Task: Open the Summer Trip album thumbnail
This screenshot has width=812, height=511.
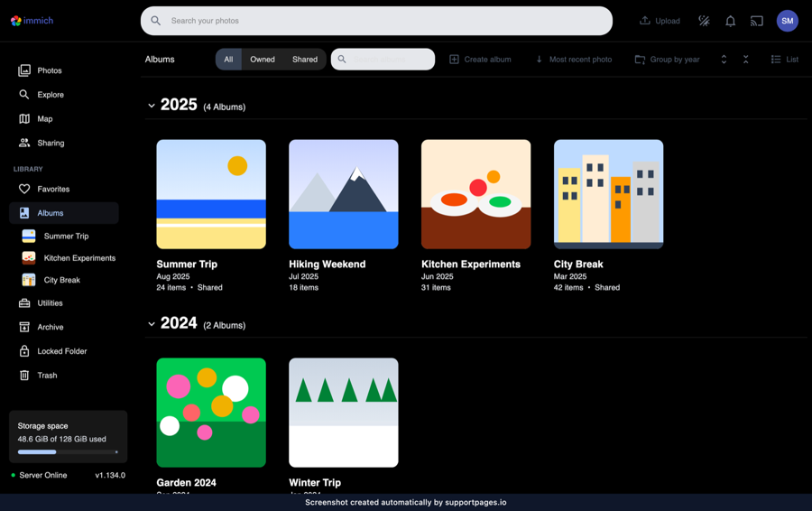Action: (211, 194)
